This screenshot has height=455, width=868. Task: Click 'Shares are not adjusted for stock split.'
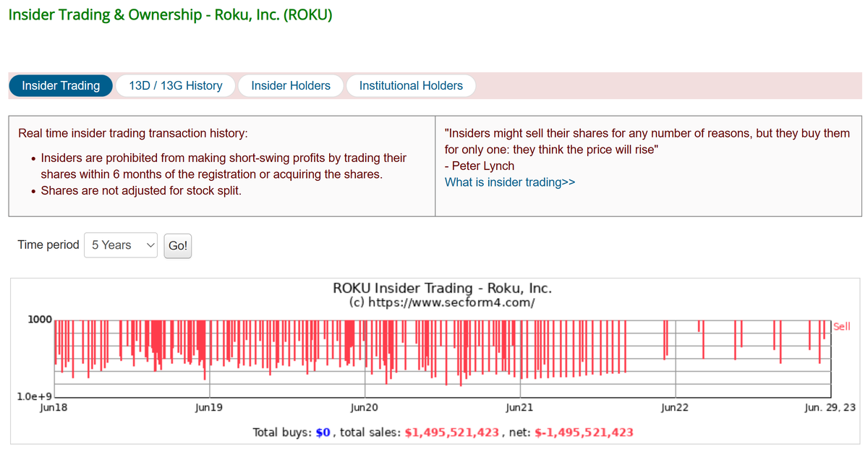coord(141,191)
